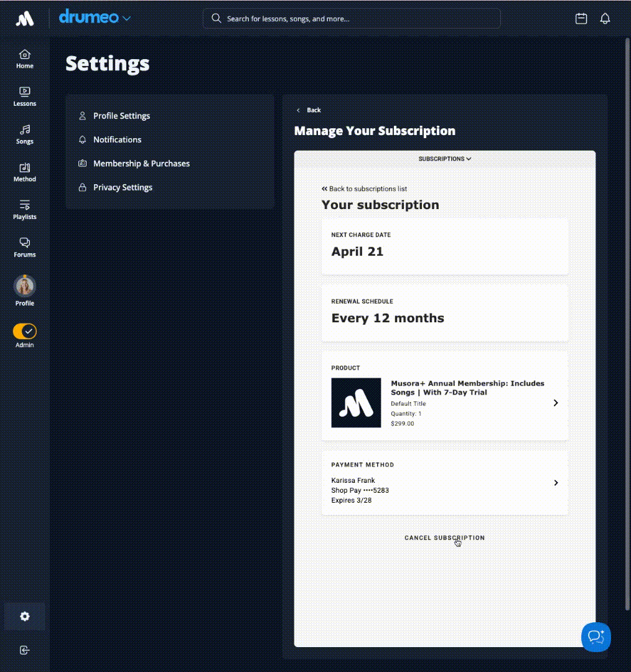Click the search lessons and songs field
This screenshot has height=672, width=631.
click(x=352, y=19)
